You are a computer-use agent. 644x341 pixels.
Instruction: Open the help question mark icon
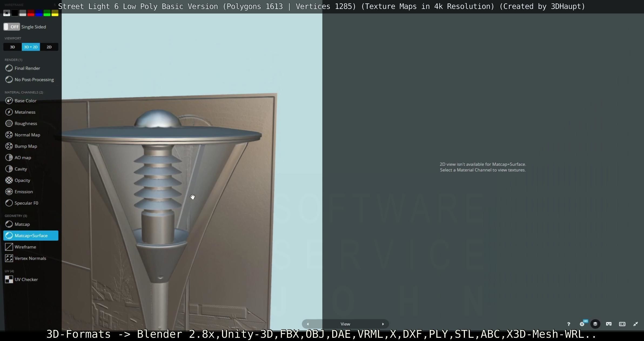(x=568, y=324)
